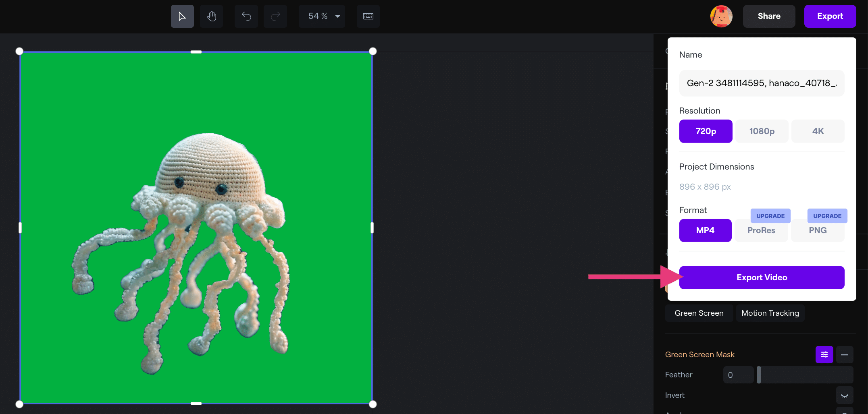Click the bottom-left canvas corner handle
The image size is (868, 414).
pyautogui.click(x=19, y=404)
